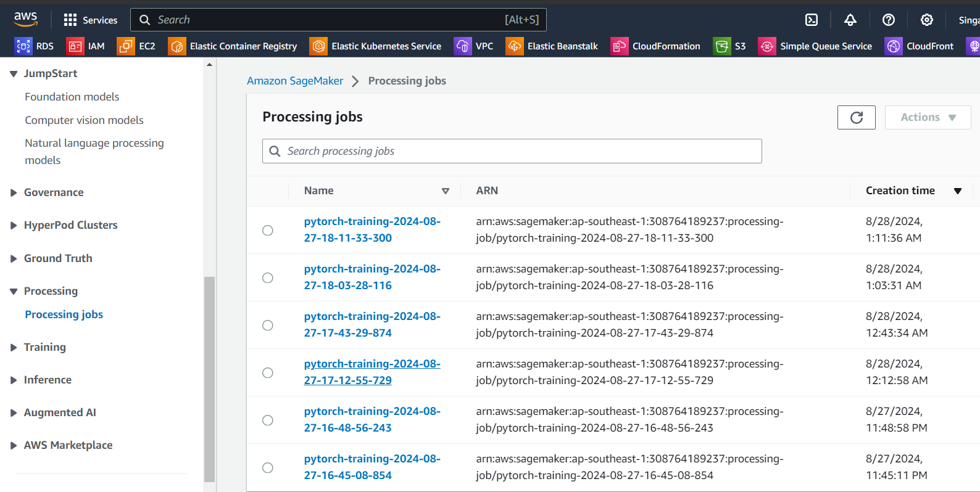Viewport: 980px width, 492px height.
Task: Click the Amazon SageMaker breadcrumb link
Action: (x=295, y=81)
